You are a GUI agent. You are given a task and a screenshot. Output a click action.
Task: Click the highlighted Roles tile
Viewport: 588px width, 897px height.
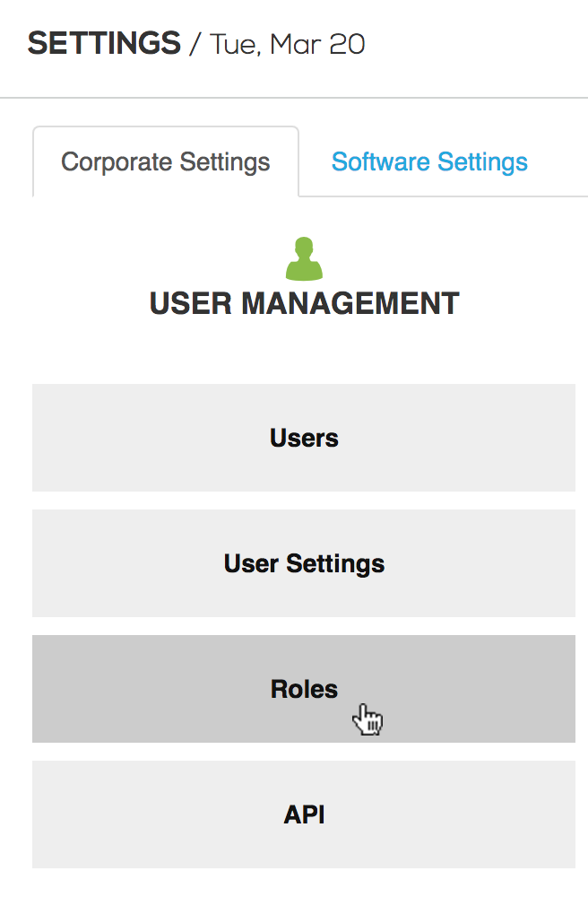click(304, 689)
